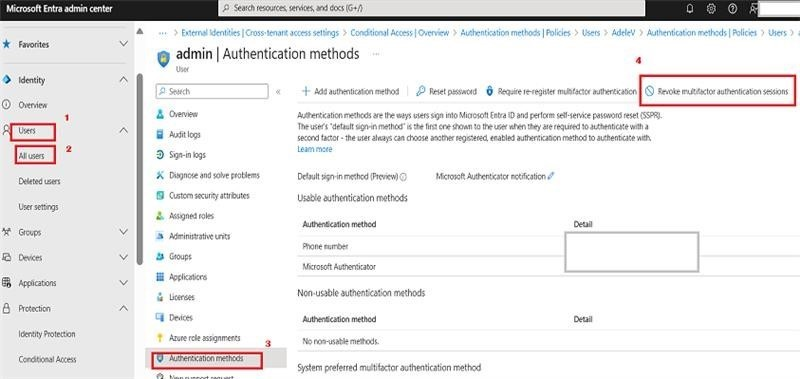Click Reset password button
The height and width of the screenshot is (379, 800).
tap(446, 92)
